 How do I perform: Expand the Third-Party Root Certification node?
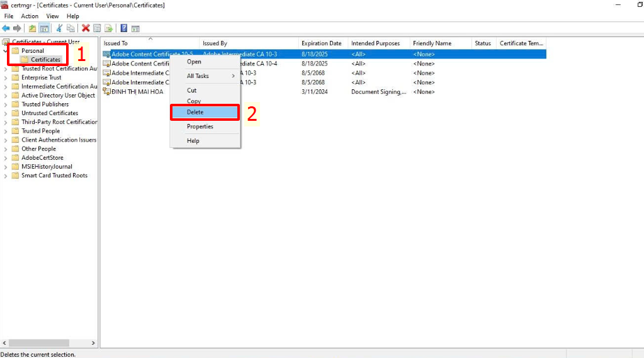(x=5, y=122)
